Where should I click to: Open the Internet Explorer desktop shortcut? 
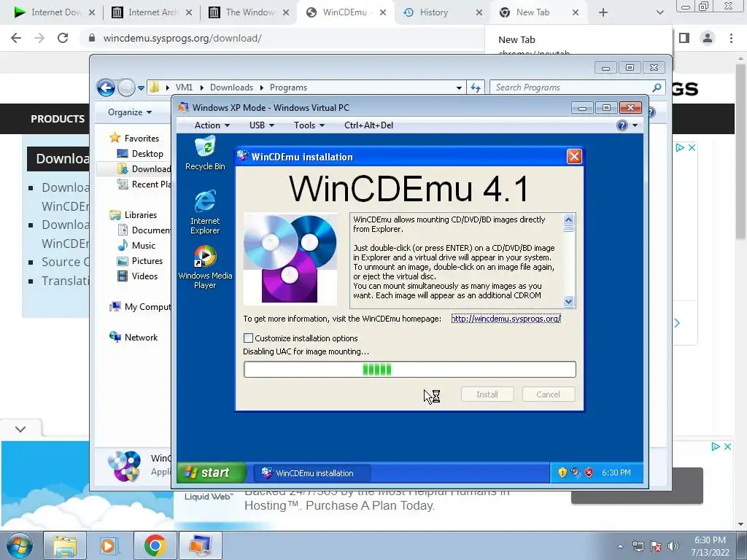(x=205, y=212)
